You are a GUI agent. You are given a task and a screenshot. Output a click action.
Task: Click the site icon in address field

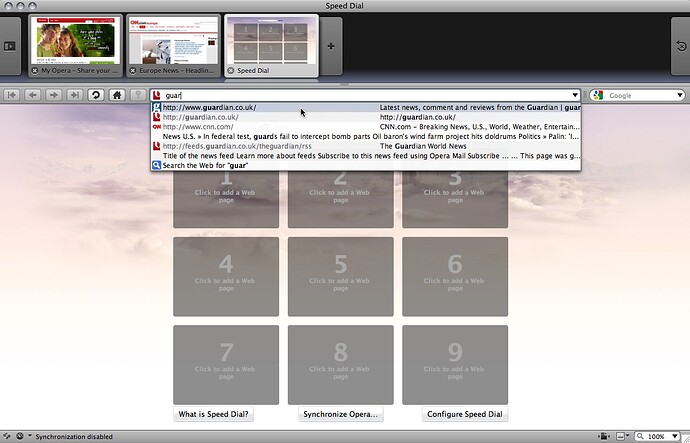(156, 95)
